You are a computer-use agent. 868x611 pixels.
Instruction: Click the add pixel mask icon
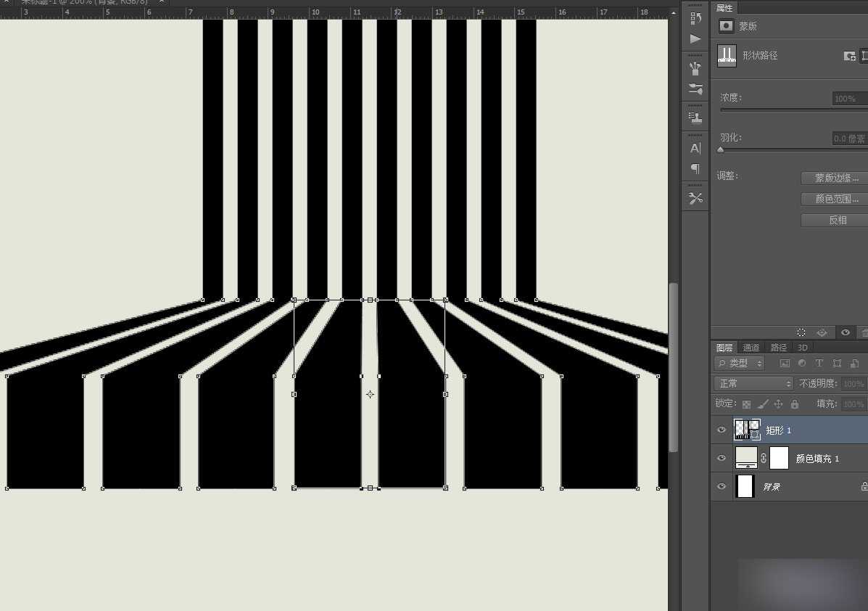pos(849,56)
